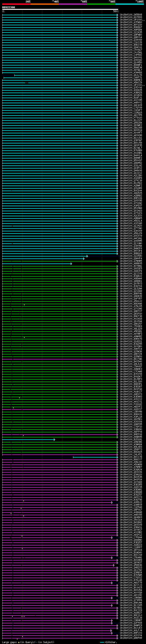Screen dimensions: 146x644
Task: Click the UniRef100_B9II78 hit label
Action: click(x=131, y=457)
